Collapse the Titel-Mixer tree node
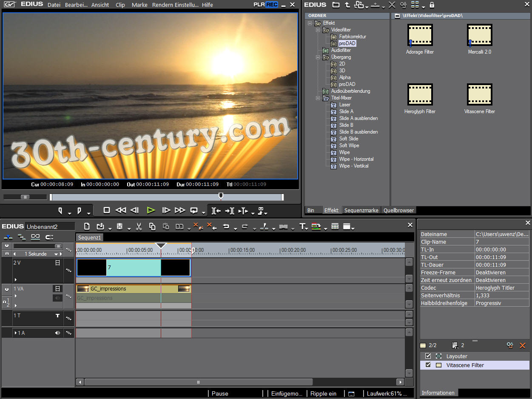 [x=318, y=98]
